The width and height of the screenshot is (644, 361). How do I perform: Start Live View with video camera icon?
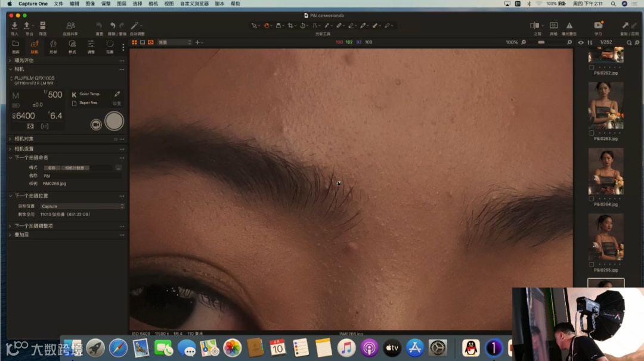click(x=96, y=125)
